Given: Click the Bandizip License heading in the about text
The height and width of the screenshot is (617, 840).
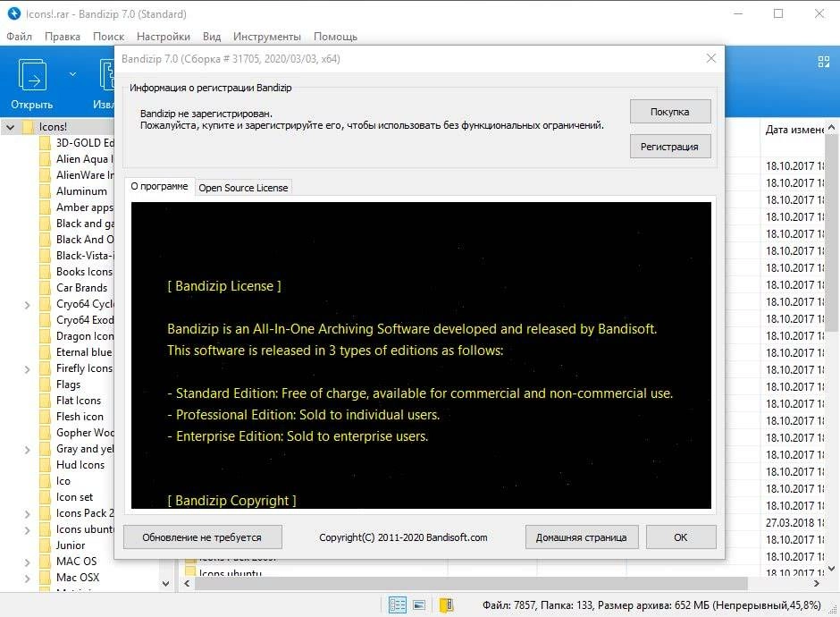Looking at the screenshot, I should tap(224, 286).
